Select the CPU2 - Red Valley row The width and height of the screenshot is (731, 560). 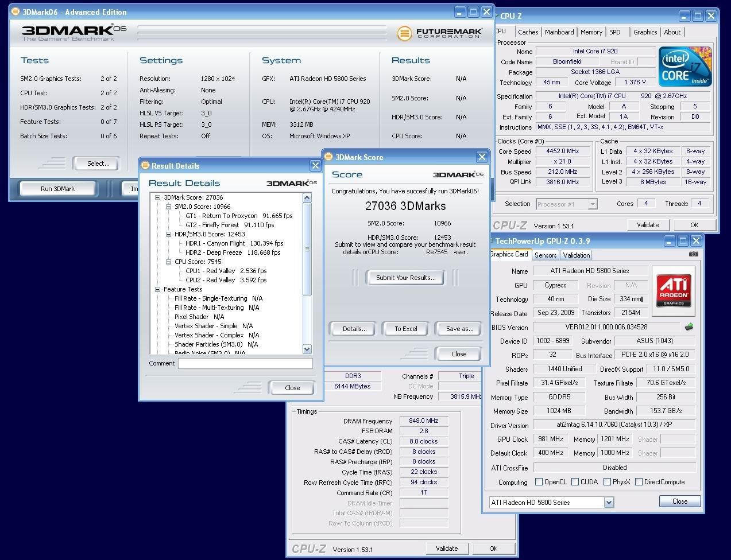point(226,280)
